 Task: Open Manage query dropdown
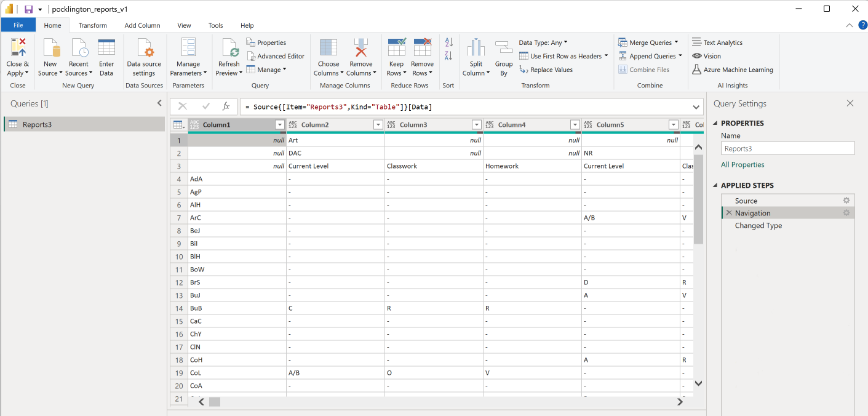coord(266,70)
